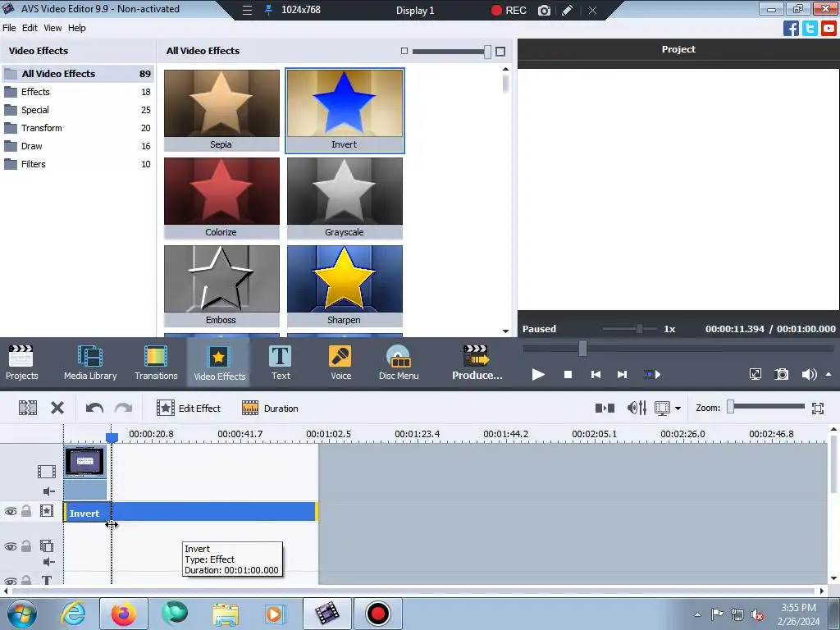The image size is (840, 630).
Task: Open the Windows Start menu
Action: click(x=21, y=614)
